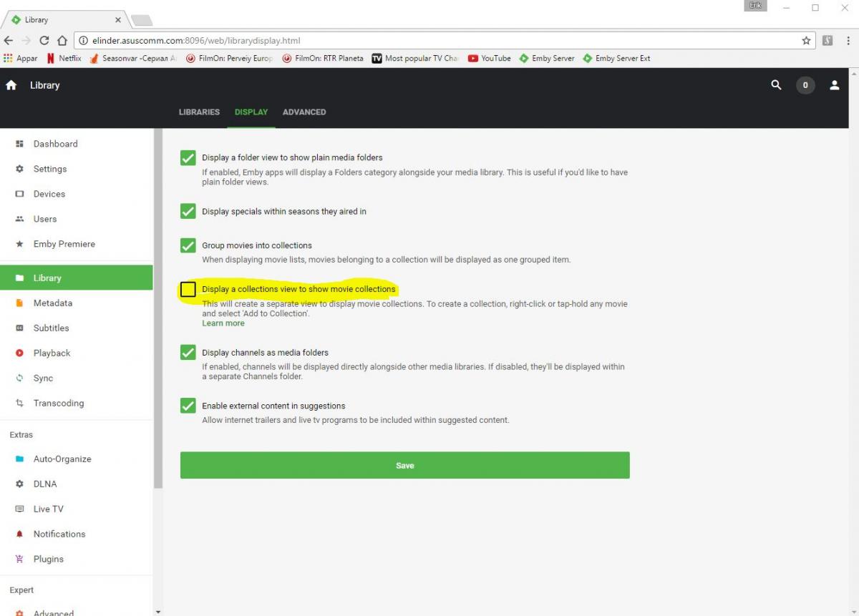Click the Settings gear icon in sidebar
859x616 pixels.
coord(20,169)
